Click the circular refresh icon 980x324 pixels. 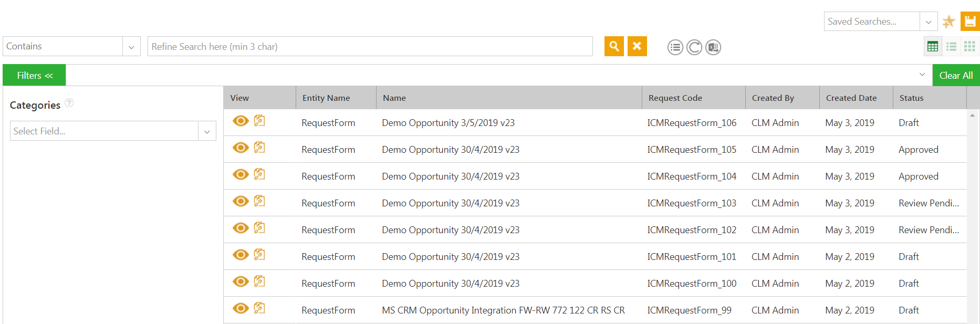pyautogui.click(x=694, y=47)
